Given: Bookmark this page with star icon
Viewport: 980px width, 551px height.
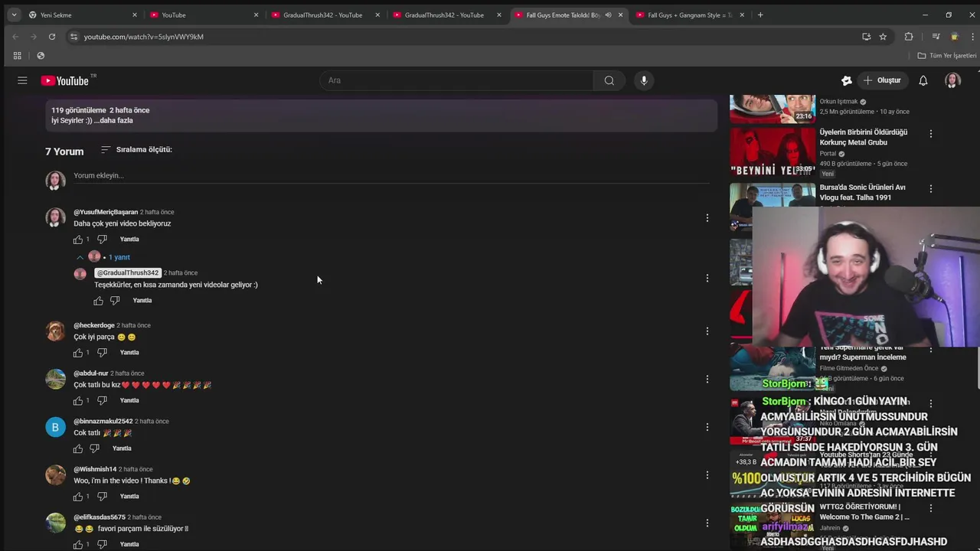Looking at the screenshot, I should tap(883, 37).
